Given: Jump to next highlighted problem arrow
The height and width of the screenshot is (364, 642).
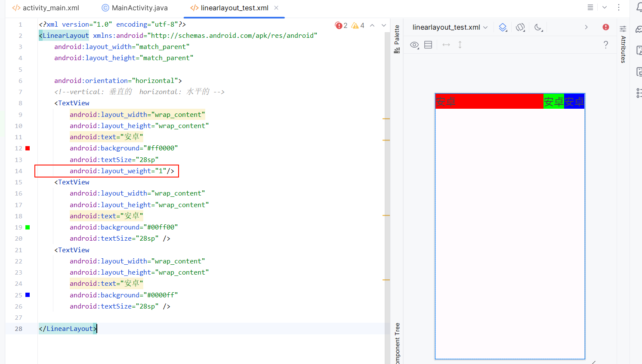Looking at the screenshot, I should (x=384, y=25).
